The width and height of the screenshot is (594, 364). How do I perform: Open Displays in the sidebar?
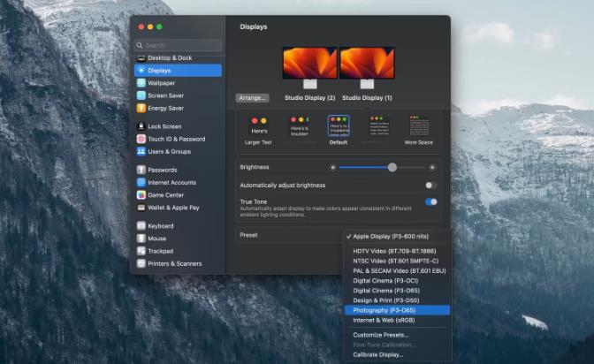178,71
